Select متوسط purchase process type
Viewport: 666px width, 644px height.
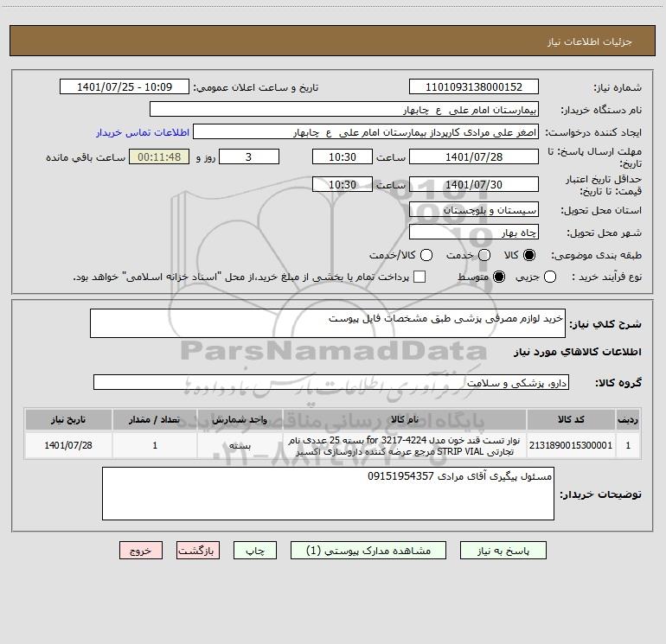pyautogui.click(x=499, y=277)
